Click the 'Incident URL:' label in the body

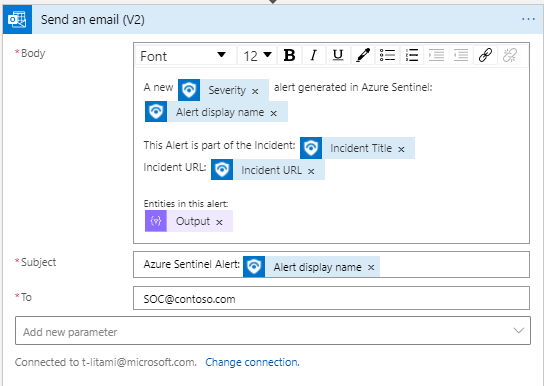(x=175, y=167)
